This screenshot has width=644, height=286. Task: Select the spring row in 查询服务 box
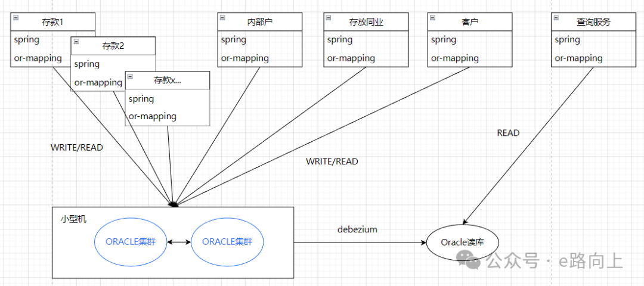[567, 40]
